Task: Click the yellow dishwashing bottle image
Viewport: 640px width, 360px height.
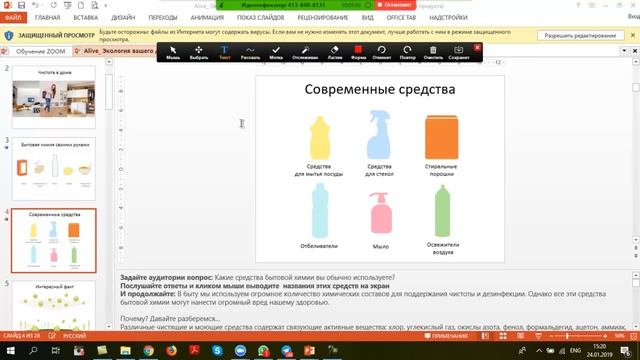Action: coord(320,138)
